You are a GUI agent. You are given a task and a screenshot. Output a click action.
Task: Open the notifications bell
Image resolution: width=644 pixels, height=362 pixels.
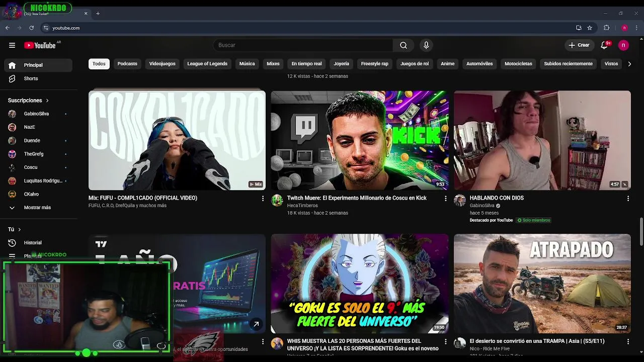pyautogui.click(x=605, y=45)
